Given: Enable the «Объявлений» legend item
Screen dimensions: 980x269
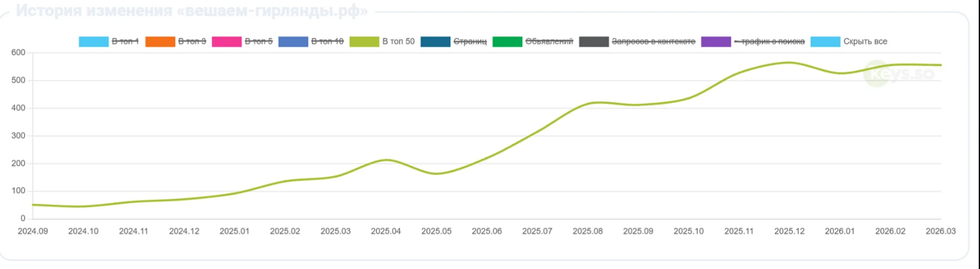Looking at the screenshot, I should tap(549, 41).
